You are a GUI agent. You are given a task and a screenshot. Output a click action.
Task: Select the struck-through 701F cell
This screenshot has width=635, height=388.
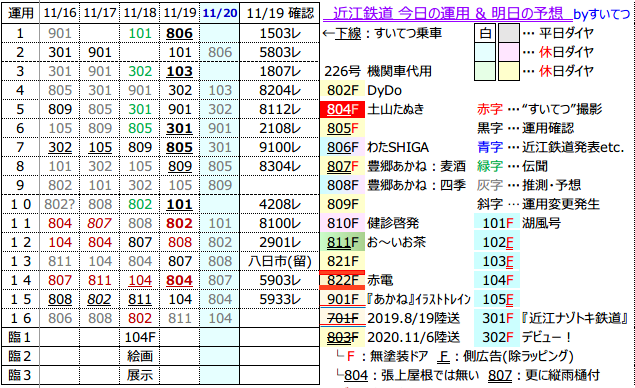tap(343, 318)
